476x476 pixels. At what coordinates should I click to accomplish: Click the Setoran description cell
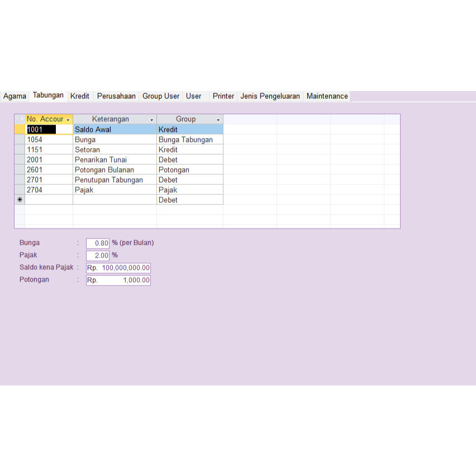click(115, 150)
